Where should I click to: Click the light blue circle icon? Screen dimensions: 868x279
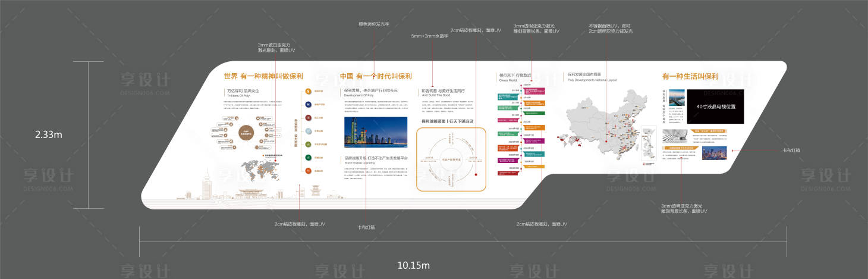click(308, 131)
